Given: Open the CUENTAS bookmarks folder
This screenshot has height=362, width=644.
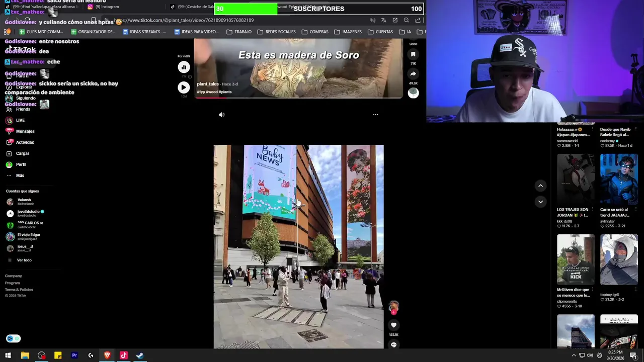Looking at the screenshot, I should click(x=380, y=32).
